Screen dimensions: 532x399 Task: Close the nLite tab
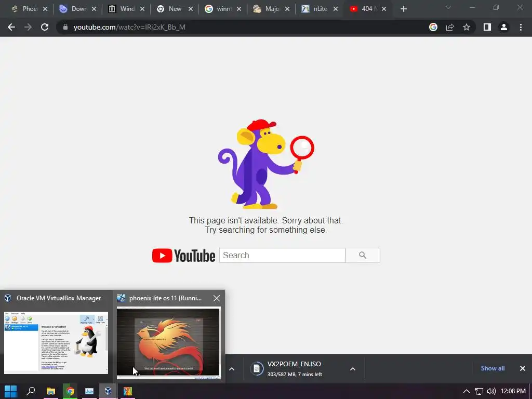coord(336,9)
